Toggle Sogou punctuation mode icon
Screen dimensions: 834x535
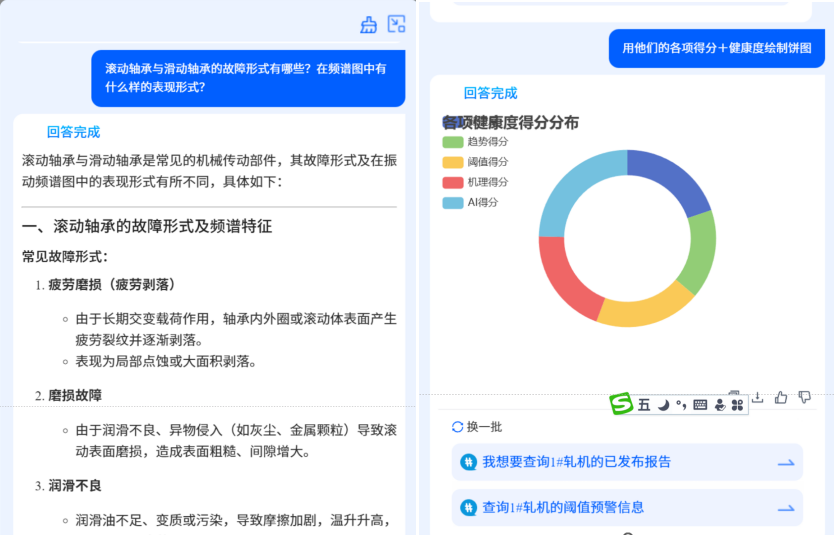coord(681,405)
